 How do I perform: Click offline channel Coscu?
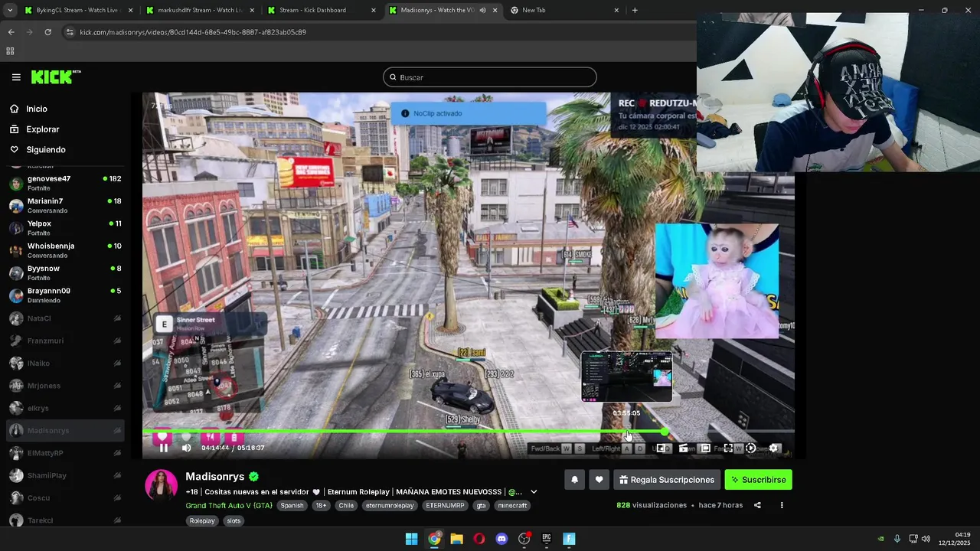(x=65, y=498)
